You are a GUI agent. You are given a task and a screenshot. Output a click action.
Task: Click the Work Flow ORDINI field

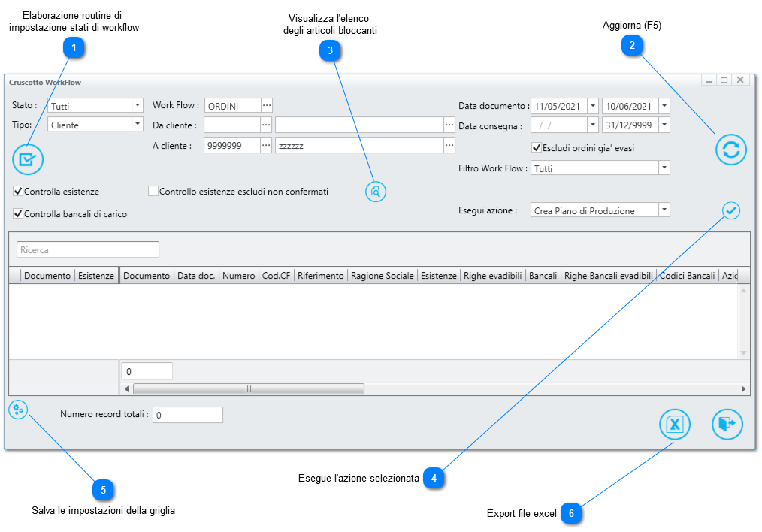point(233,105)
